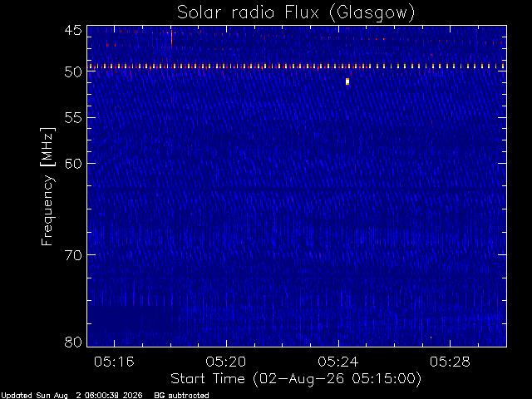Click the 60 MHz axis label
This screenshot has height=399, width=532.
(x=74, y=164)
